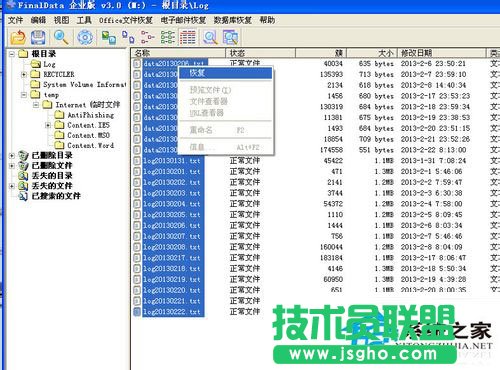This screenshot has height=370, width=500.
Task: Collapse the Internet 临时文件 node
Action: [36, 105]
